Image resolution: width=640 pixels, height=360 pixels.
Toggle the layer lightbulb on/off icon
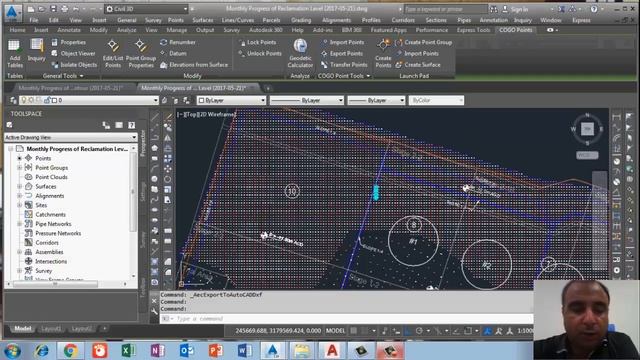[x=24, y=100]
